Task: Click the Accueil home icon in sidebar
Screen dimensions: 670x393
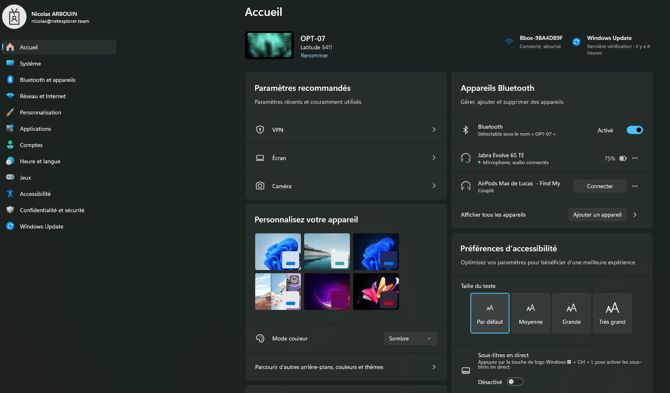Action: (x=10, y=47)
